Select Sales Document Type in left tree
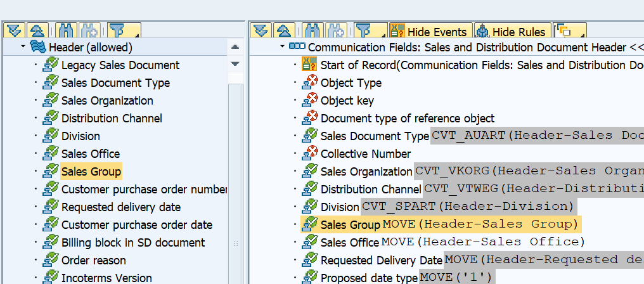The image size is (644, 284). point(115,83)
